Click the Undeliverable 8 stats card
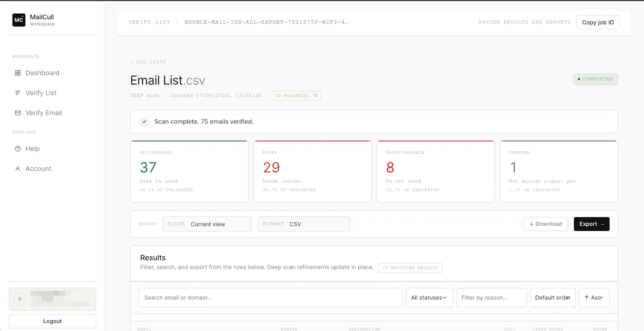Screen dimensions: 644x331 point(436,171)
